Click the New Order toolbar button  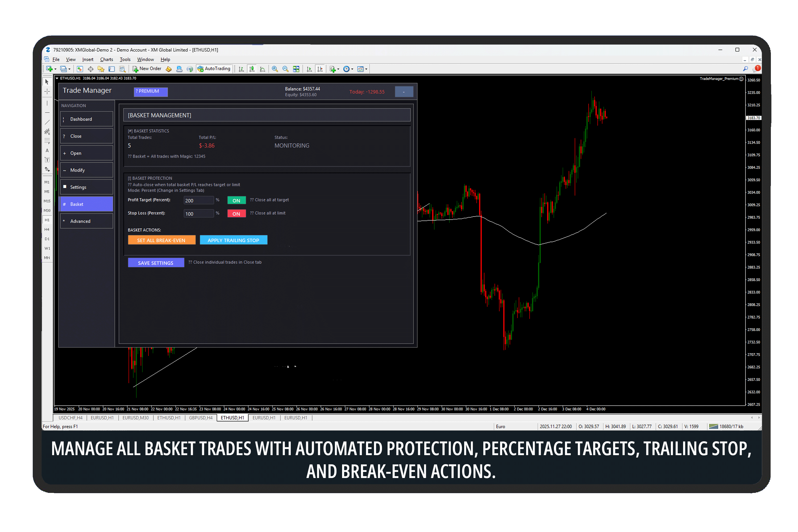coord(147,69)
